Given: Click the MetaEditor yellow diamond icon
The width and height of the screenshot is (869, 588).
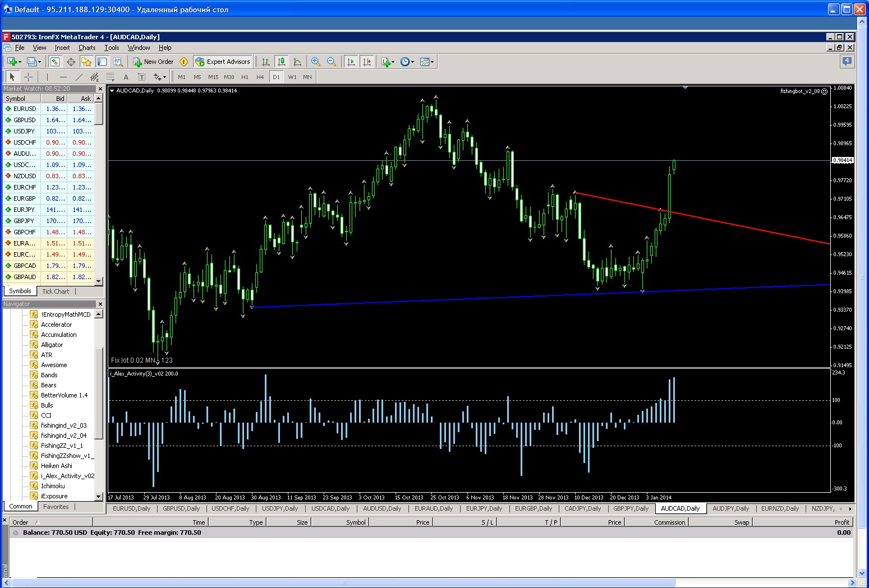Looking at the screenshot, I should click(183, 62).
